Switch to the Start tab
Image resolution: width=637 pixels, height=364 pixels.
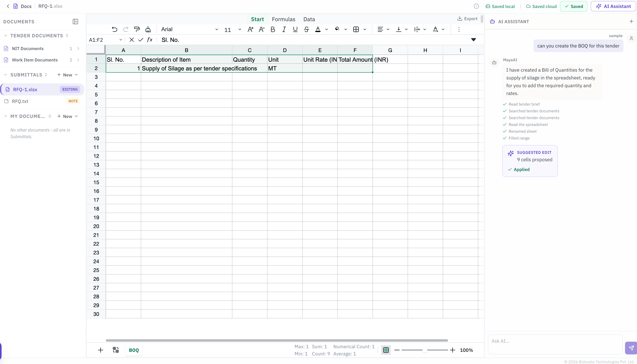click(x=257, y=19)
